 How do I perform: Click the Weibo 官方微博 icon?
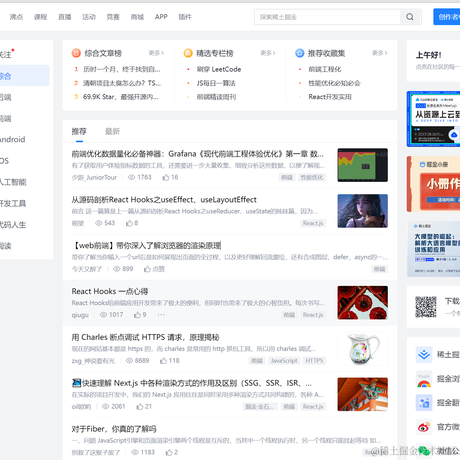[424, 427]
